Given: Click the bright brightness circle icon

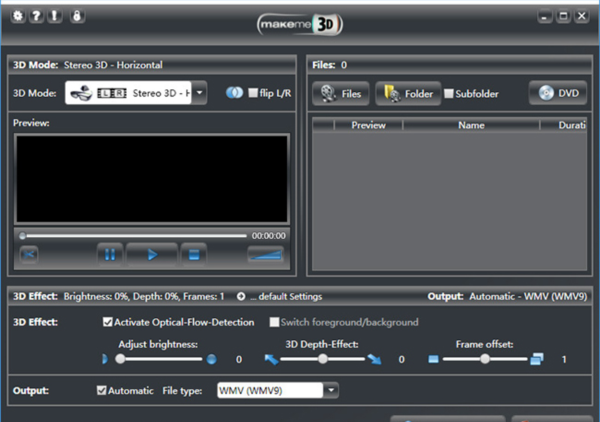Looking at the screenshot, I should point(212,359).
